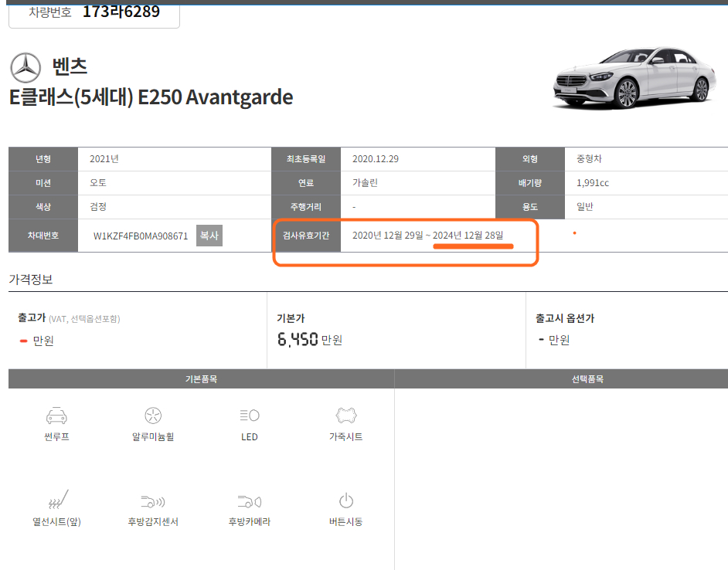This screenshot has width=728, height=570.
Task: Select the 선택품목 section header
Action: tap(587, 378)
